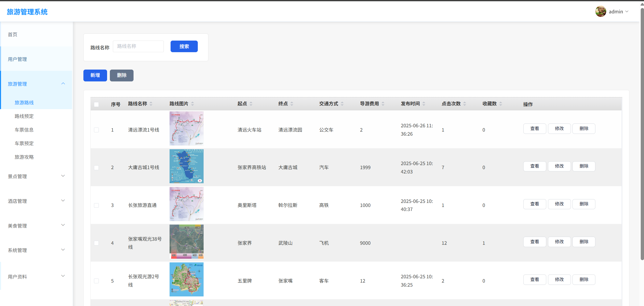Click 修改 for 大庸古城1号线 row
This screenshot has height=306, width=644.
click(x=559, y=166)
